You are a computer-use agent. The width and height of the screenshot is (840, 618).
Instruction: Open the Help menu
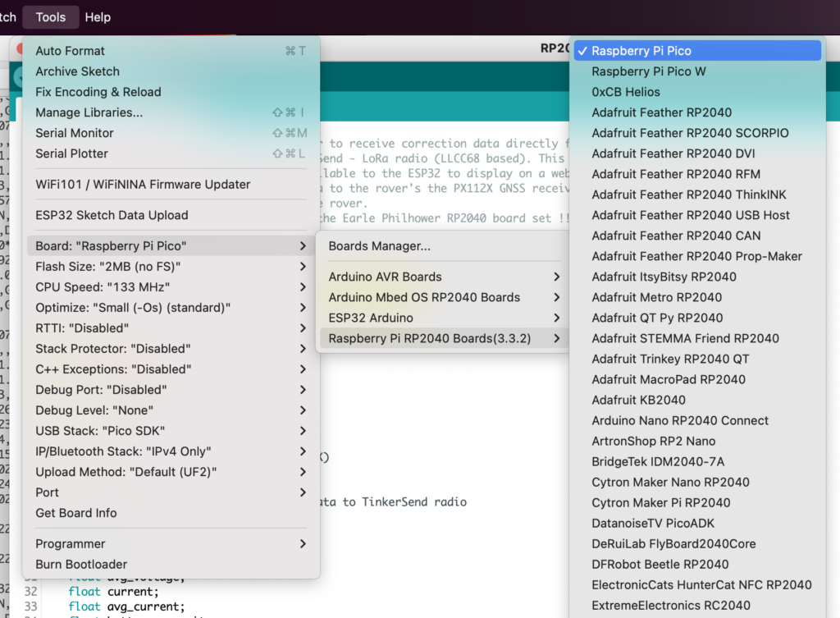(98, 17)
